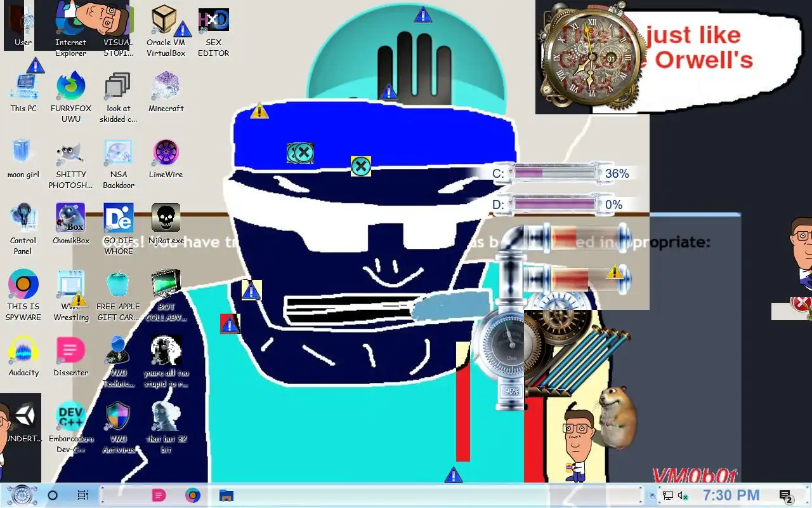Open the VISUAL STUPI... desktop icon
The image size is (812, 508).
coord(119,30)
